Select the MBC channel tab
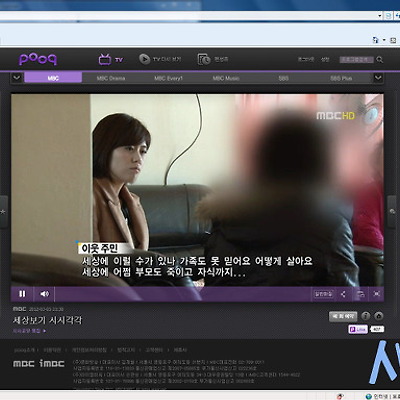 [53, 78]
